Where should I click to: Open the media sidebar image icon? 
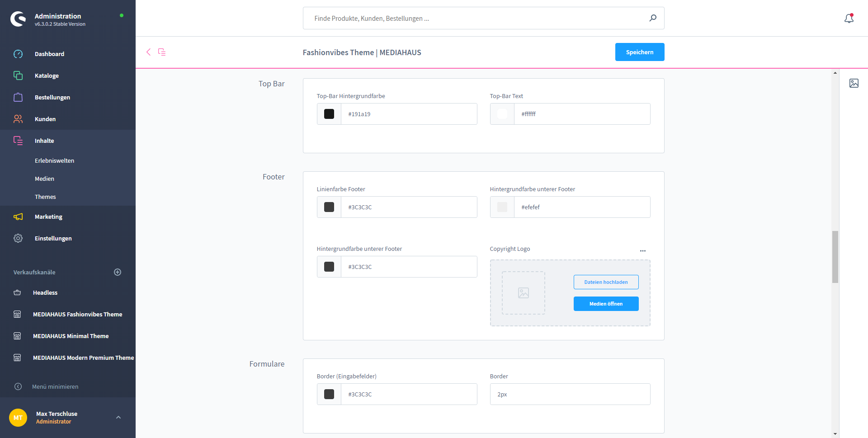(854, 83)
